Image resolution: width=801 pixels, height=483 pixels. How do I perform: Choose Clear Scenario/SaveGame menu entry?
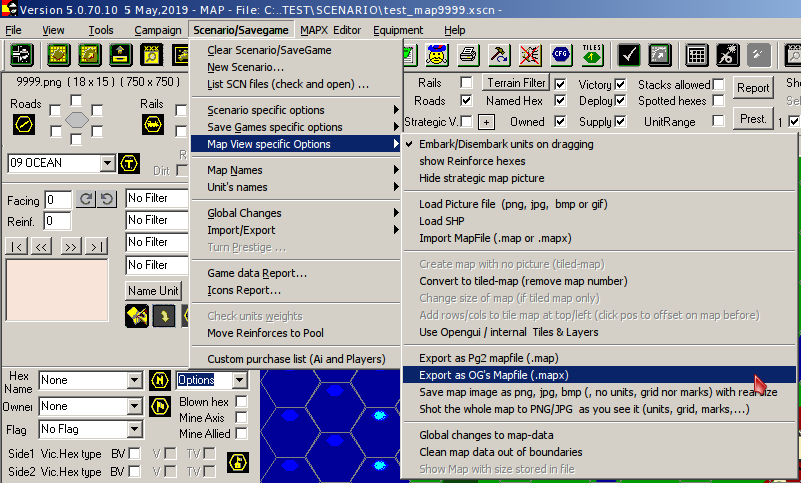coord(296,50)
